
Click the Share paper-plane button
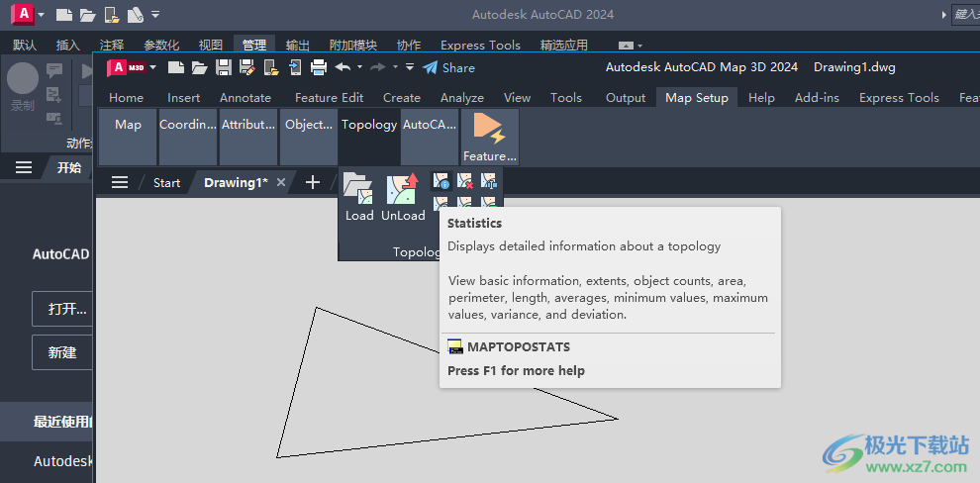[448, 67]
